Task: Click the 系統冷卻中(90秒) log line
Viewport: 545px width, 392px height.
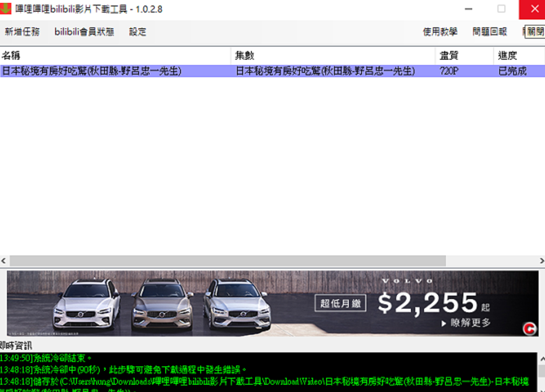Action: click(x=124, y=369)
